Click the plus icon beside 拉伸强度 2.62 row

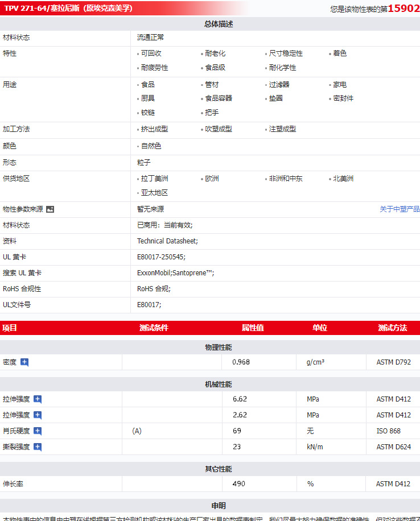(x=38, y=415)
